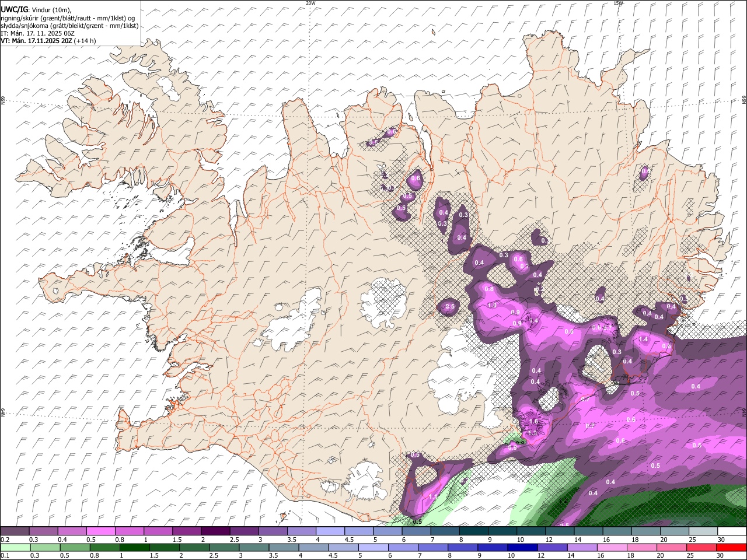
Task: Click the 3 violet swatch in upper legend row
Action: point(273,531)
